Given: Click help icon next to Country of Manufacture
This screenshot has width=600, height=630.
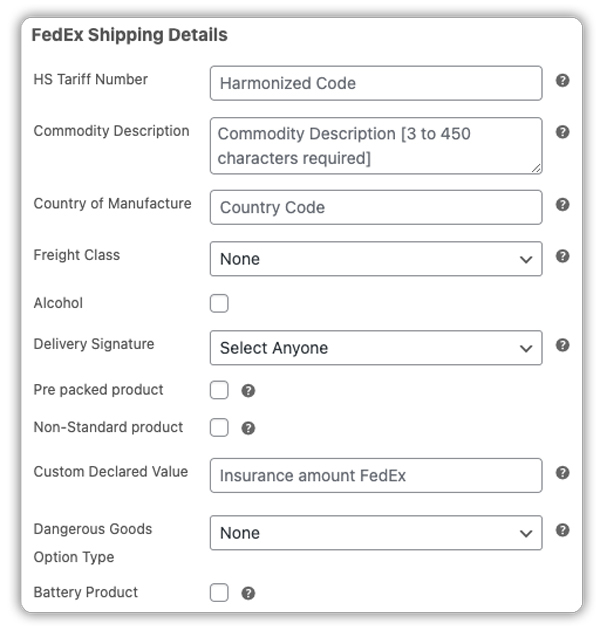Looking at the screenshot, I should point(562,204).
